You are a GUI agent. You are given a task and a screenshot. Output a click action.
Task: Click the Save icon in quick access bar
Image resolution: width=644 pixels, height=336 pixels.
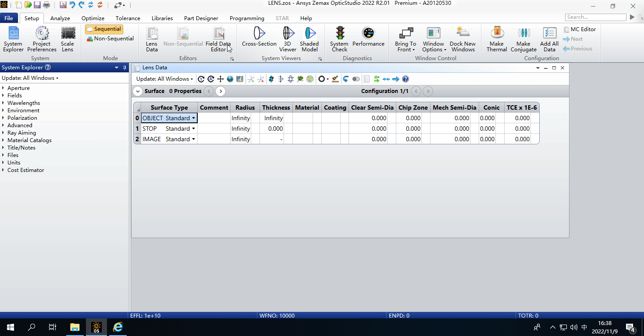tap(37, 5)
